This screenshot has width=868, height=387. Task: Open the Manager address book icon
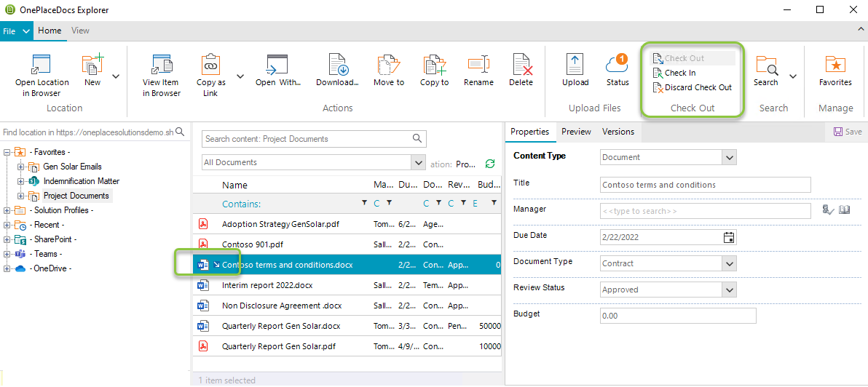[x=844, y=210]
